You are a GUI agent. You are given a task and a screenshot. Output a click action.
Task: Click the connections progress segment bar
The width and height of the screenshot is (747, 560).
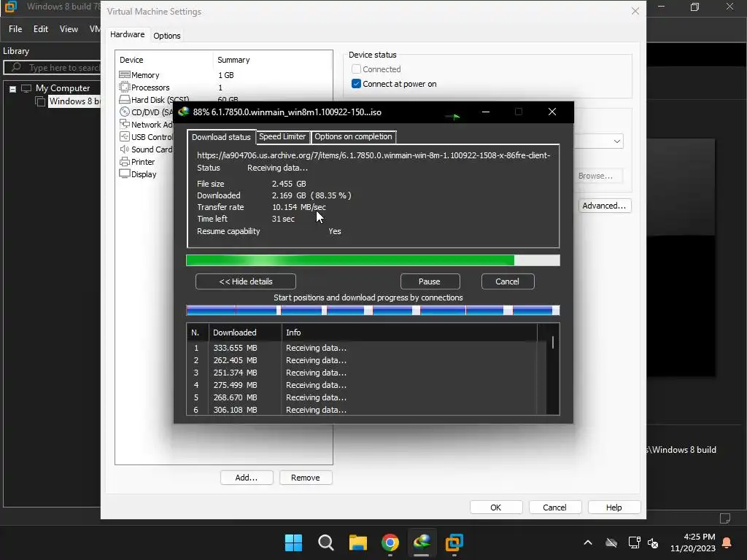[373, 311]
